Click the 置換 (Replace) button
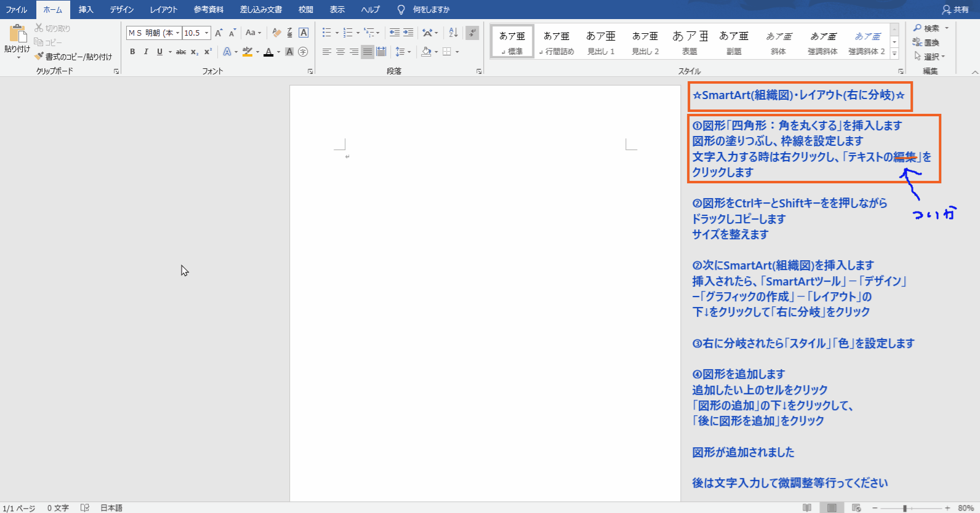Viewport: 980px width, 513px height. (926, 42)
